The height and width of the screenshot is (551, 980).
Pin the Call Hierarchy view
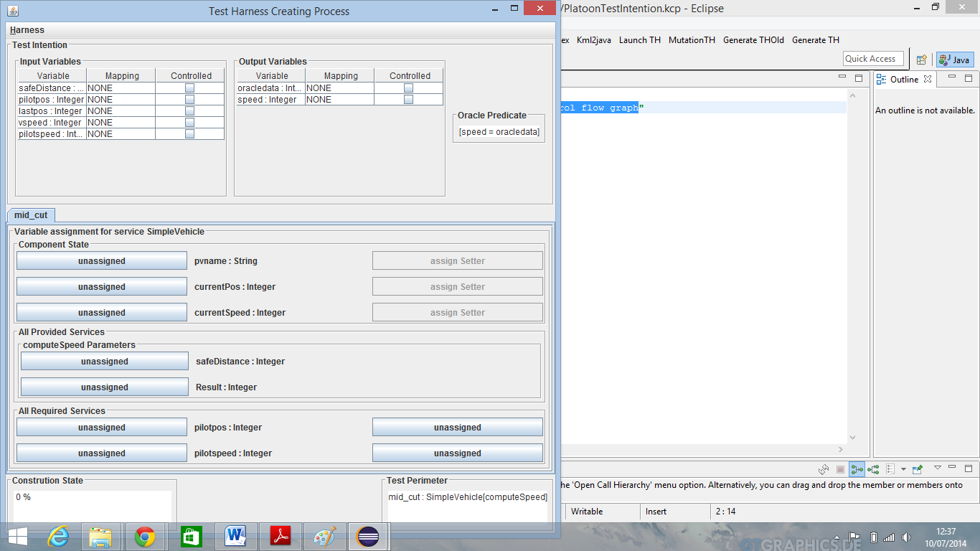[918, 469]
